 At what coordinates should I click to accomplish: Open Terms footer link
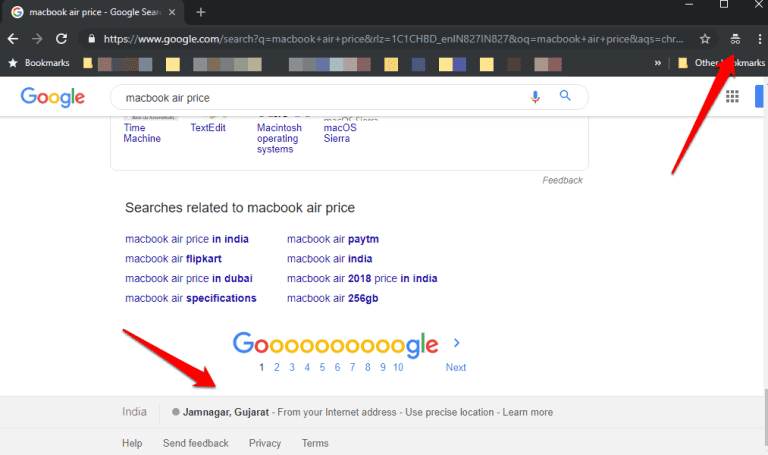tap(315, 443)
